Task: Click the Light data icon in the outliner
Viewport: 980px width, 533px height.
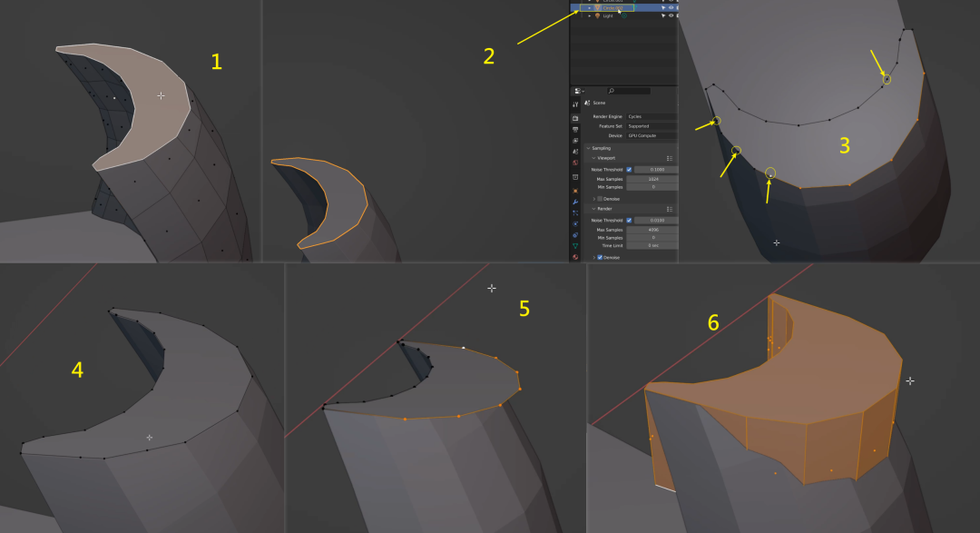Action: [x=623, y=15]
